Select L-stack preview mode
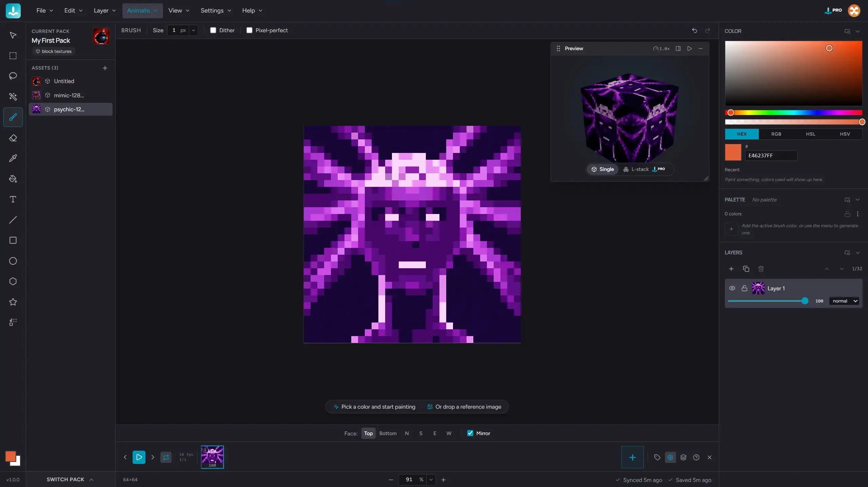 point(644,169)
